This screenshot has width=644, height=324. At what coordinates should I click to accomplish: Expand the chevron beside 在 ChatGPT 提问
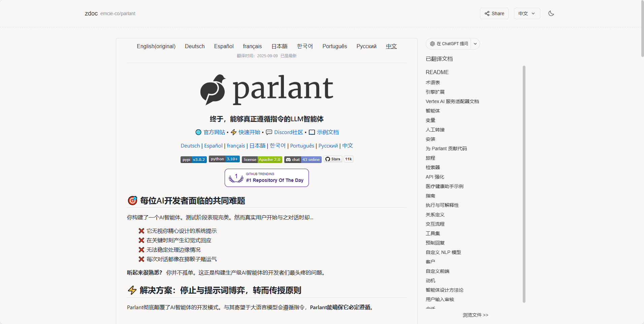pos(475,44)
